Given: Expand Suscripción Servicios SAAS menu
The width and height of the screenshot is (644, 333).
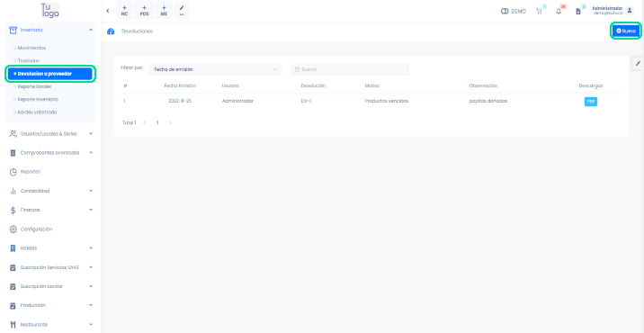Looking at the screenshot, I should pyautogui.click(x=50, y=267).
